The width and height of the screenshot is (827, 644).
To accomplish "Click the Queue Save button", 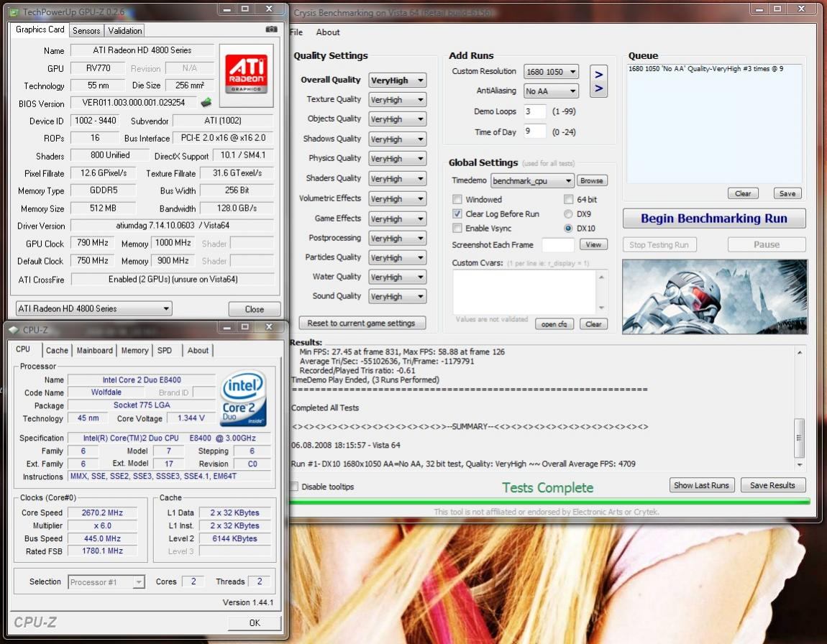I will 787,193.
